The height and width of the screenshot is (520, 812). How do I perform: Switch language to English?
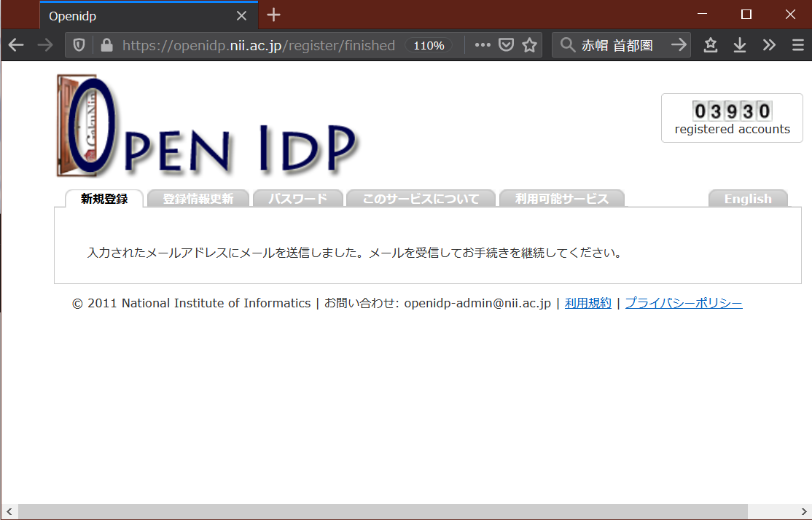748,199
